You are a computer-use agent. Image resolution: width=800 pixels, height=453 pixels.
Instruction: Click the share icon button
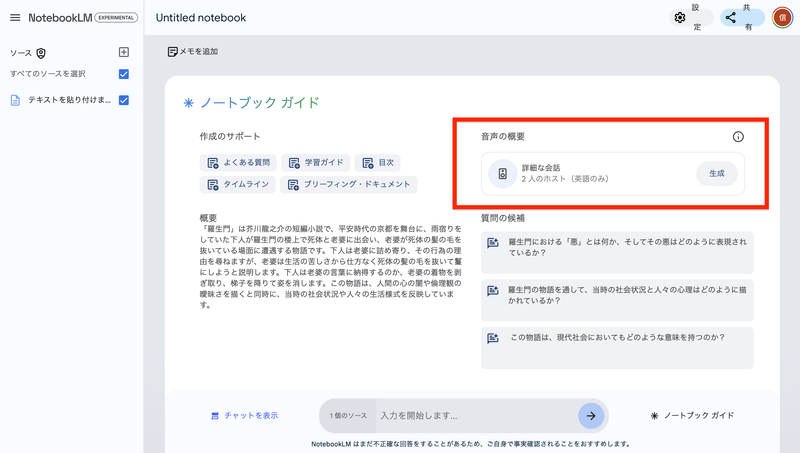[731, 18]
